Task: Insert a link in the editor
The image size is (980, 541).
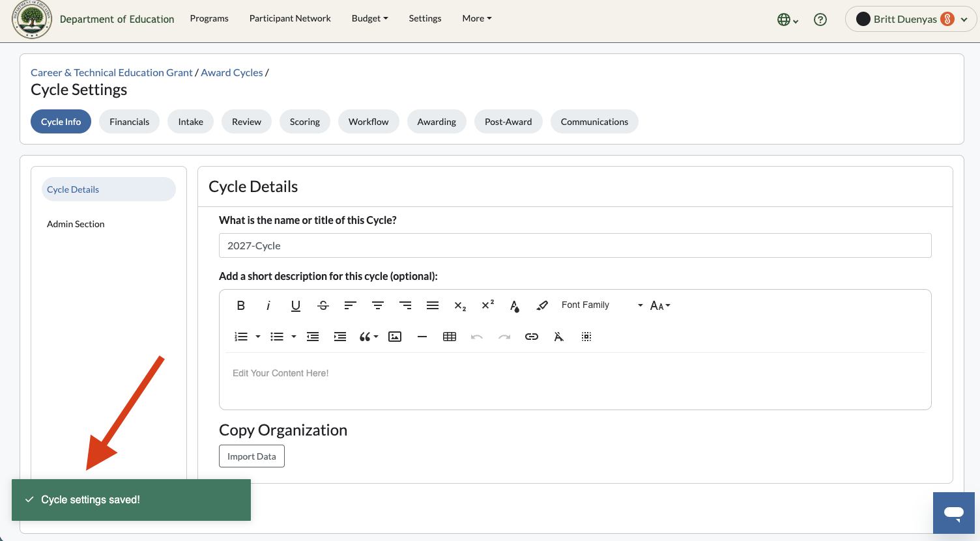Action: (532, 337)
